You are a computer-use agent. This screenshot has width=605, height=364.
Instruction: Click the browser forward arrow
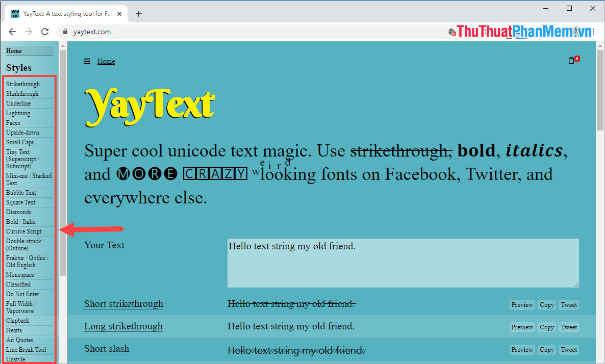(x=29, y=32)
